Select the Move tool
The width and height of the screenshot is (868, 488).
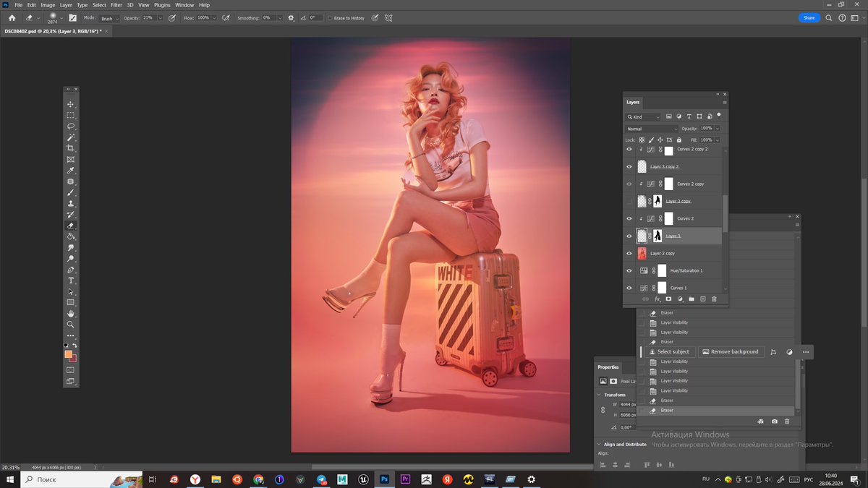(x=71, y=104)
